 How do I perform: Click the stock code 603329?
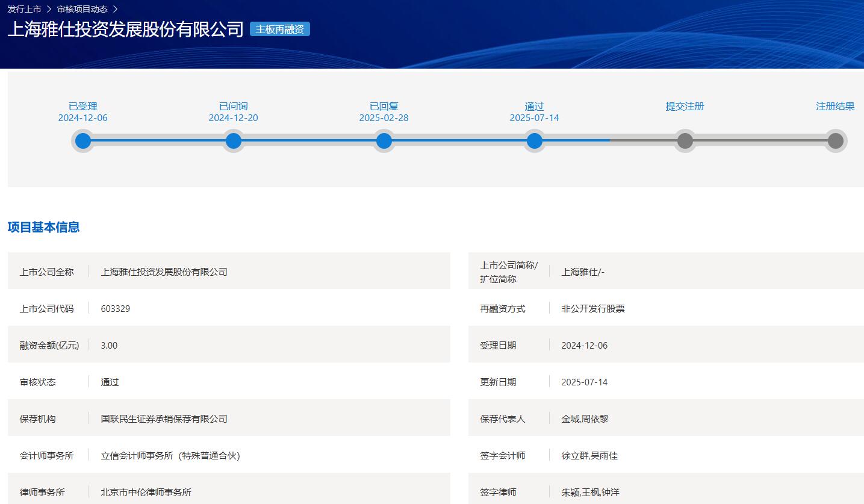(x=116, y=309)
